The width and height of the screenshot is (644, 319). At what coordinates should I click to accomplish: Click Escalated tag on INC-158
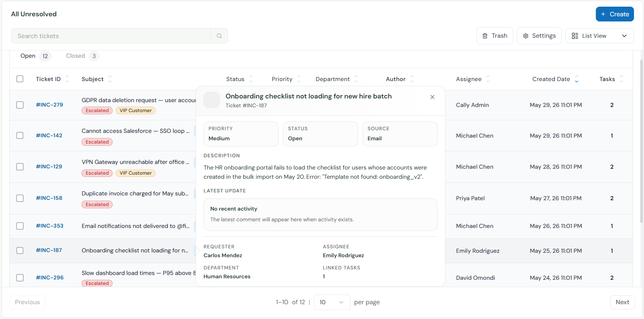97,205
